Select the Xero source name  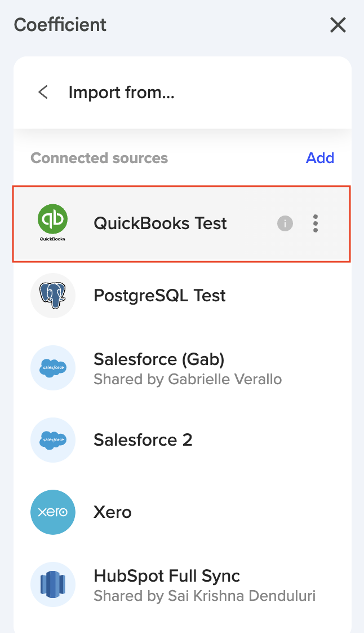[x=112, y=512]
